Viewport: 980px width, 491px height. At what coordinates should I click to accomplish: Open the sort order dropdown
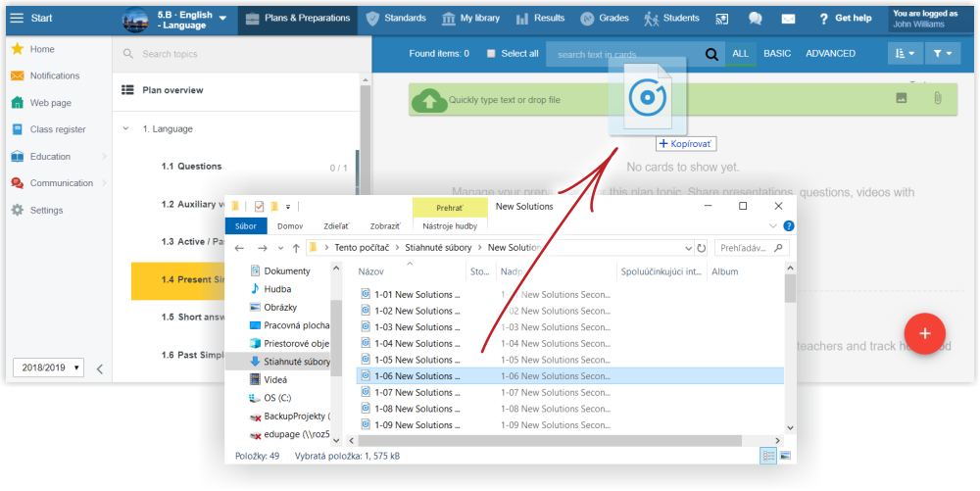pyautogui.click(x=905, y=54)
